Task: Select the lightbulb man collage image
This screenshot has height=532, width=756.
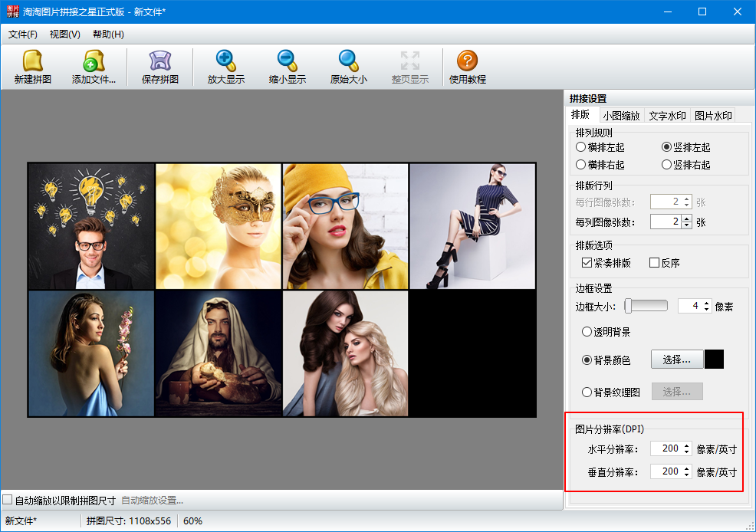Action: pyautogui.click(x=91, y=226)
